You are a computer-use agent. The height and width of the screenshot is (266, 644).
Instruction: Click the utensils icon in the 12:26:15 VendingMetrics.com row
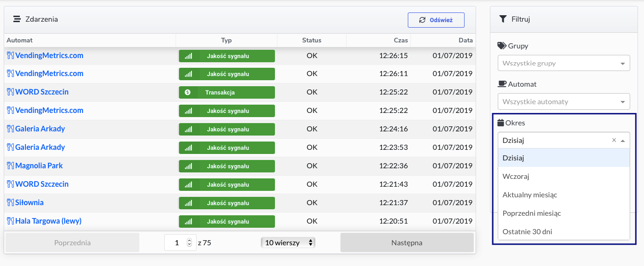(11, 55)
